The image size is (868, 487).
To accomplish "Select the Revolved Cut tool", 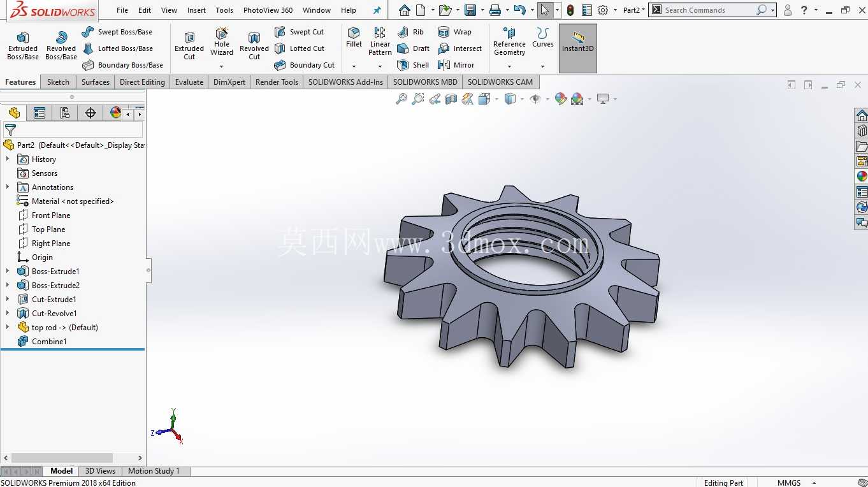I will click(x=254, y=46).
